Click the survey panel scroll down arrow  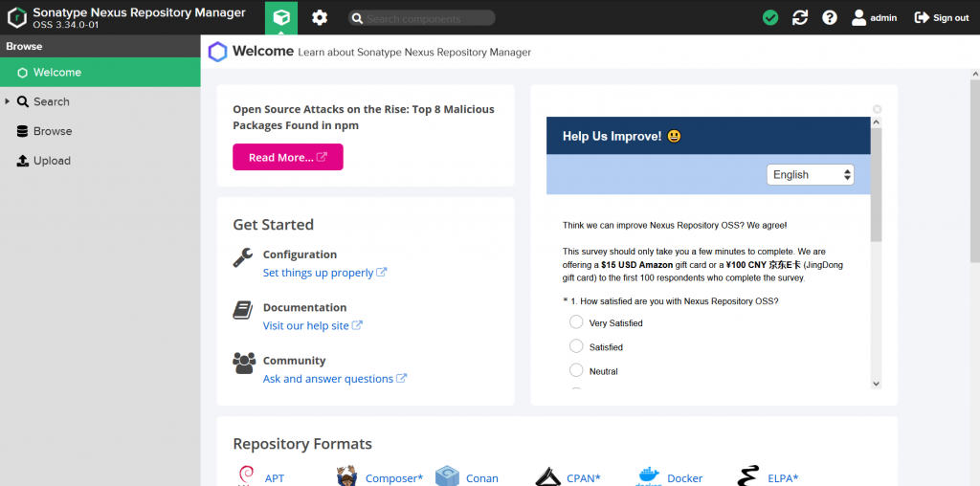876,384
